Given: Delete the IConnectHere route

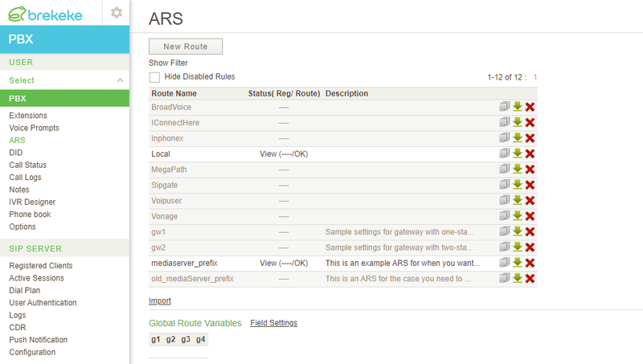Looking at the screenshot, I should click(x=530, y=123).
